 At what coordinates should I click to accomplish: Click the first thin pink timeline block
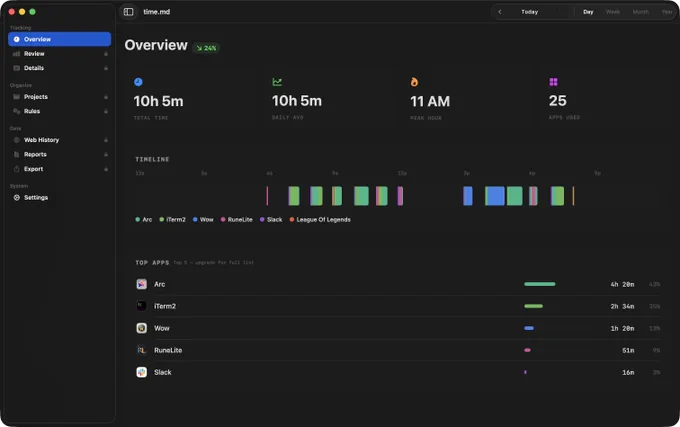[x=267, y=196]
